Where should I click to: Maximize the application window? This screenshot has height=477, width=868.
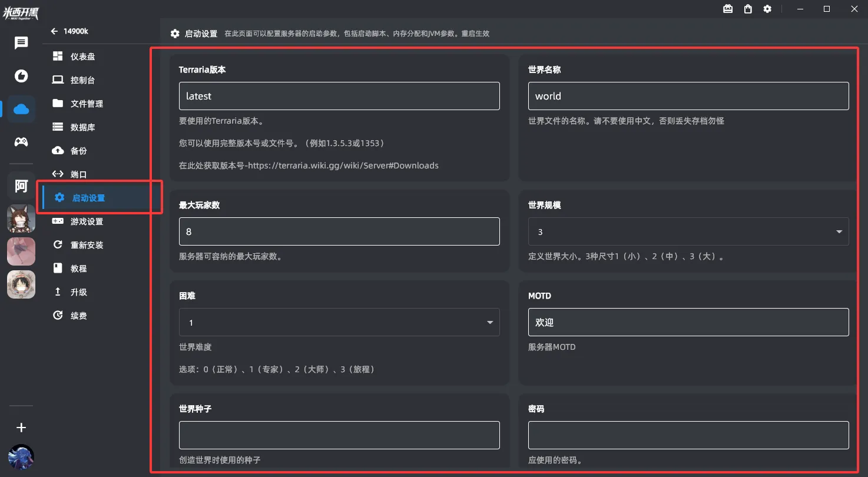point(827,9)
